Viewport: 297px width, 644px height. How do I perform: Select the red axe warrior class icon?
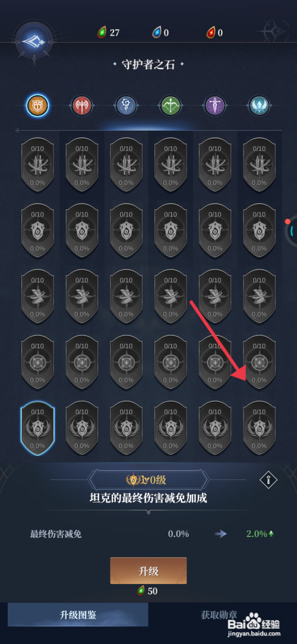pyautogui.click(x=81, y=106)
